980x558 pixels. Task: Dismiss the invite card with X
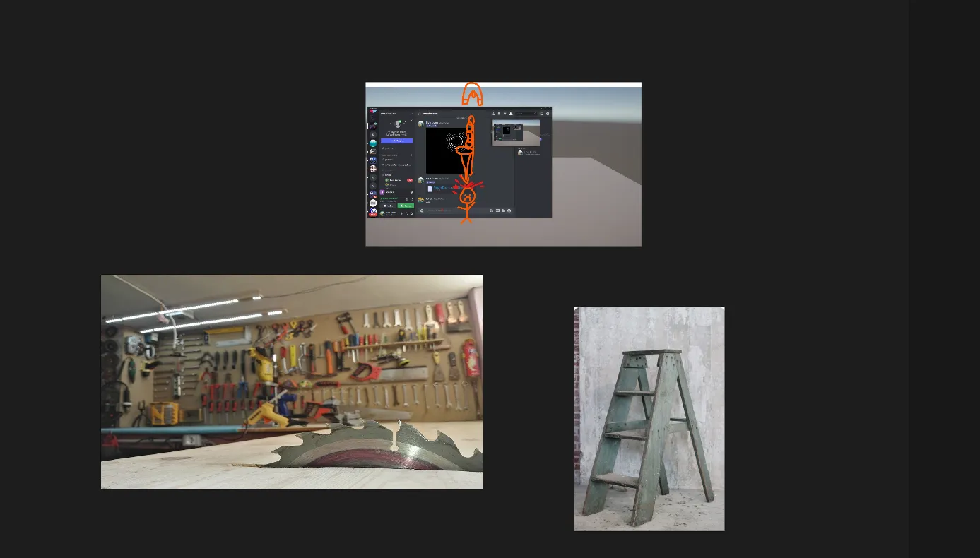411,120
